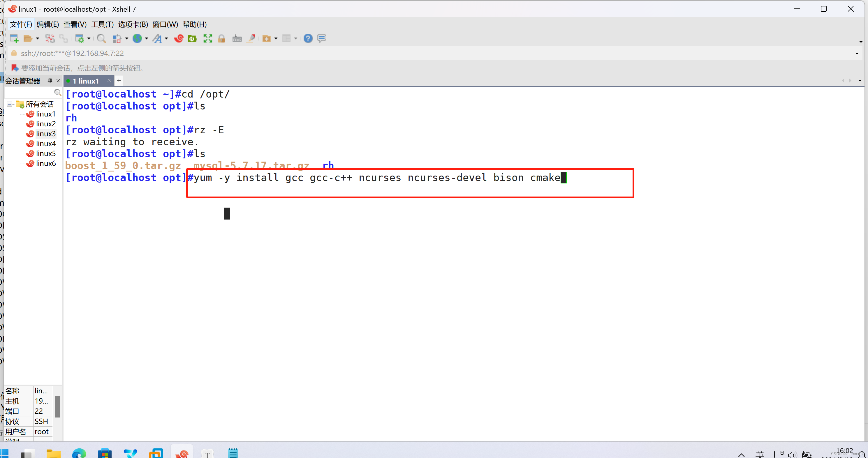Add a new tab with plus button
Screen dimensions: 868x458
(x=119, y=80)
